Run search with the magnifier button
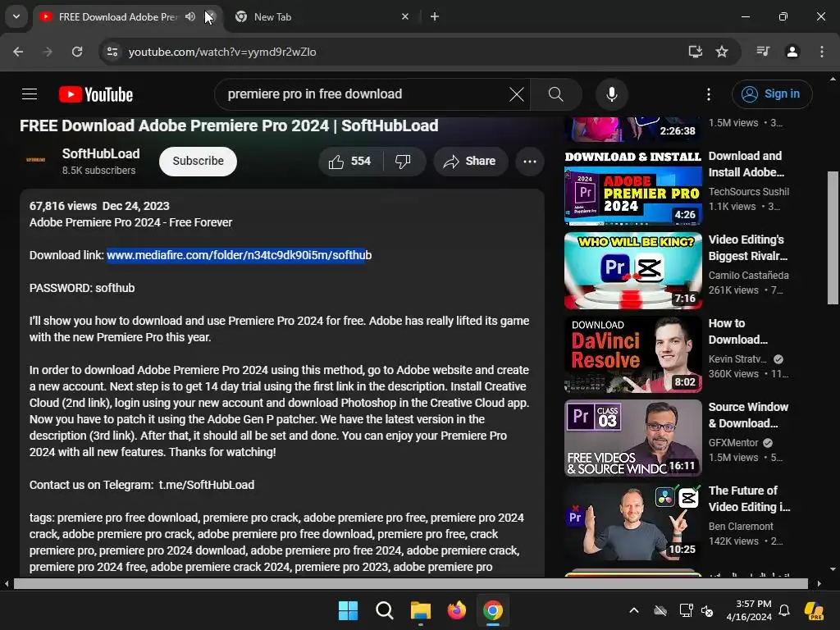The image size is (840, 630). pyautogui.click(x=556, y=95)
